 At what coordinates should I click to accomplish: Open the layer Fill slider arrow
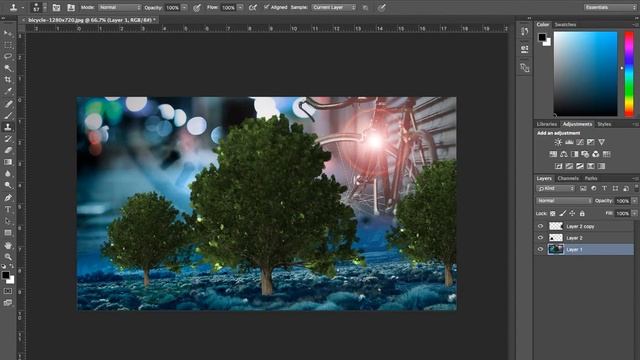pos(634,213)
